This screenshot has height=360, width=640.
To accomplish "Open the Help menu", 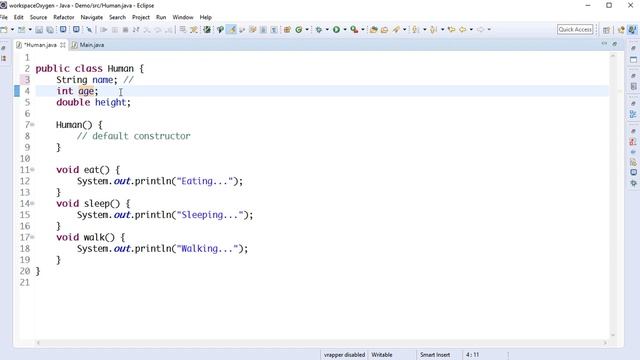I will (x=206, y=17).
